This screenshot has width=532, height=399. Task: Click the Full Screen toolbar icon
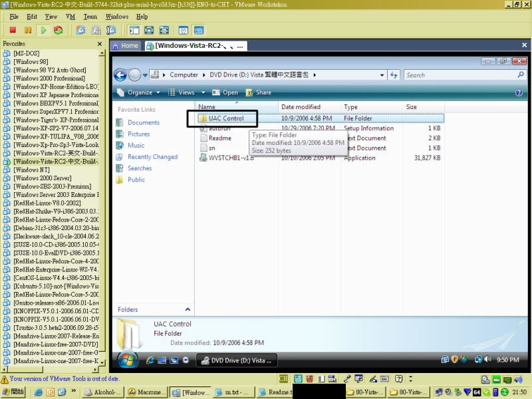click(149, 30)
